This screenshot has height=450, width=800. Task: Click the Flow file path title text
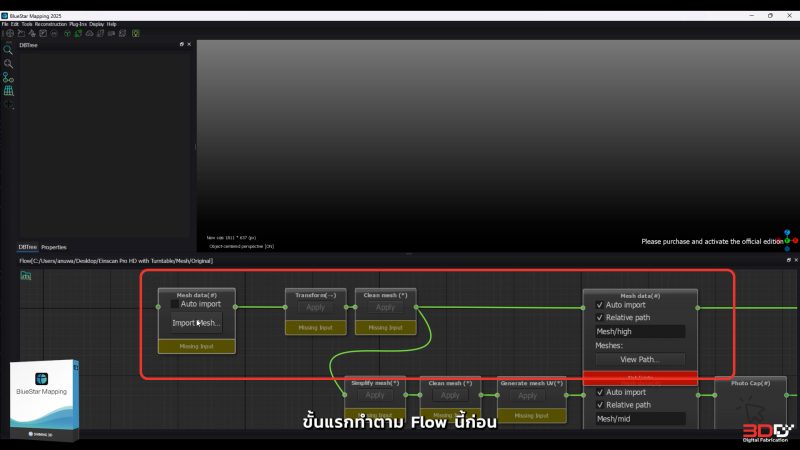(x=116, y=261)
